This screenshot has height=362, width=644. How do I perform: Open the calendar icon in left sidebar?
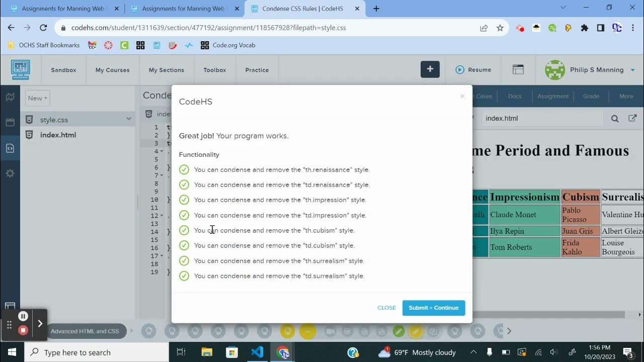[x=10, y=122]
